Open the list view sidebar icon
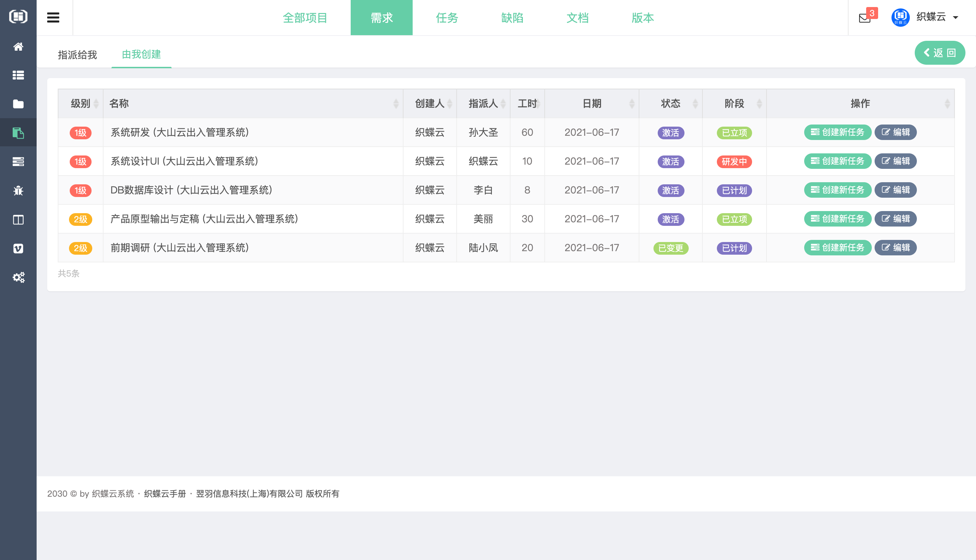Screen dimensions: 976x560 pyautogui.click(x=18, y=75)
